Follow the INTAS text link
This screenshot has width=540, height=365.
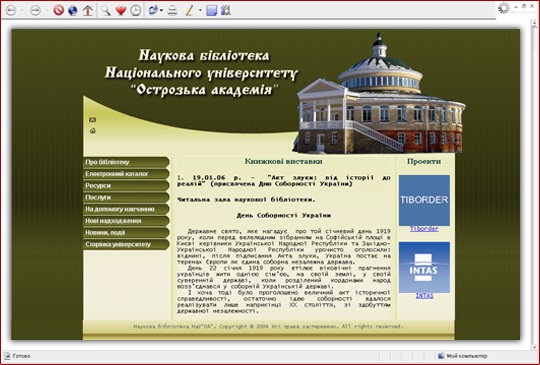tap(424, 296)
